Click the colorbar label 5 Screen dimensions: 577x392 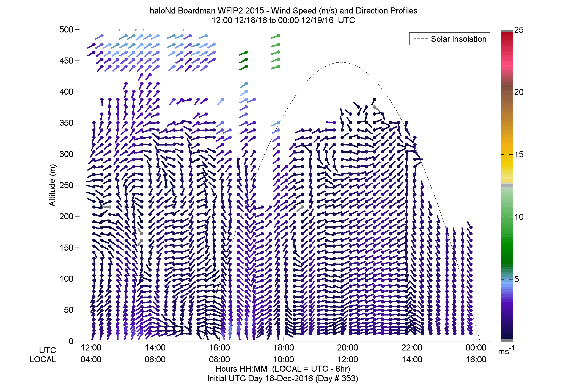(x=517, y=279)
